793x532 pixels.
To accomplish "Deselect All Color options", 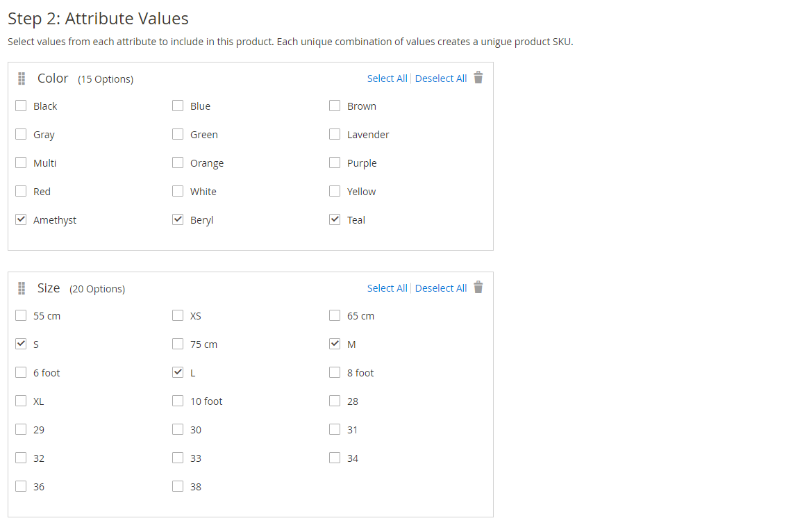I will coord(440,78).
